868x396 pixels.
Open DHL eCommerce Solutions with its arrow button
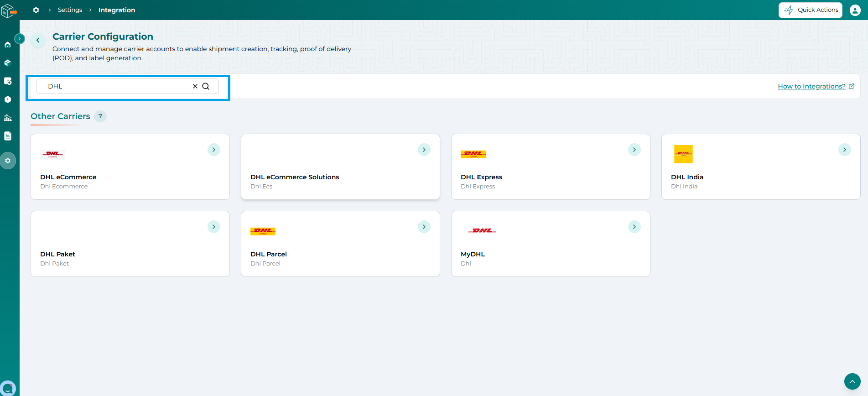click(x=424, y=150)
